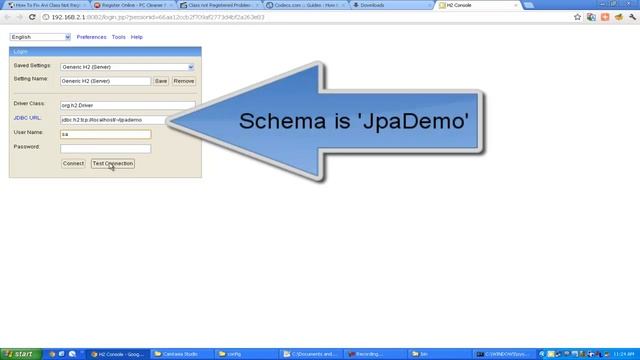The width and height of the screenshot is (640, 360).
Task: Click the first Quick Launch icon next to Start
Action: 52,354
